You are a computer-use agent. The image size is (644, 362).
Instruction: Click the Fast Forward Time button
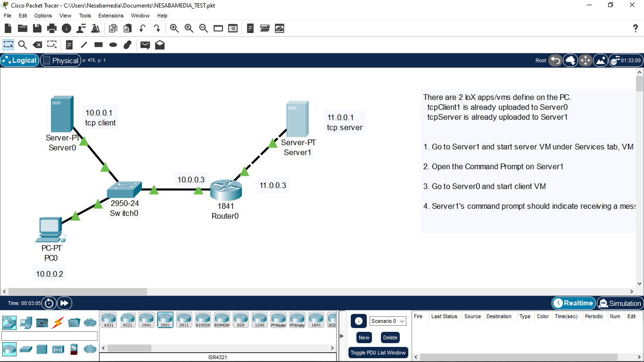coord(65,303)
